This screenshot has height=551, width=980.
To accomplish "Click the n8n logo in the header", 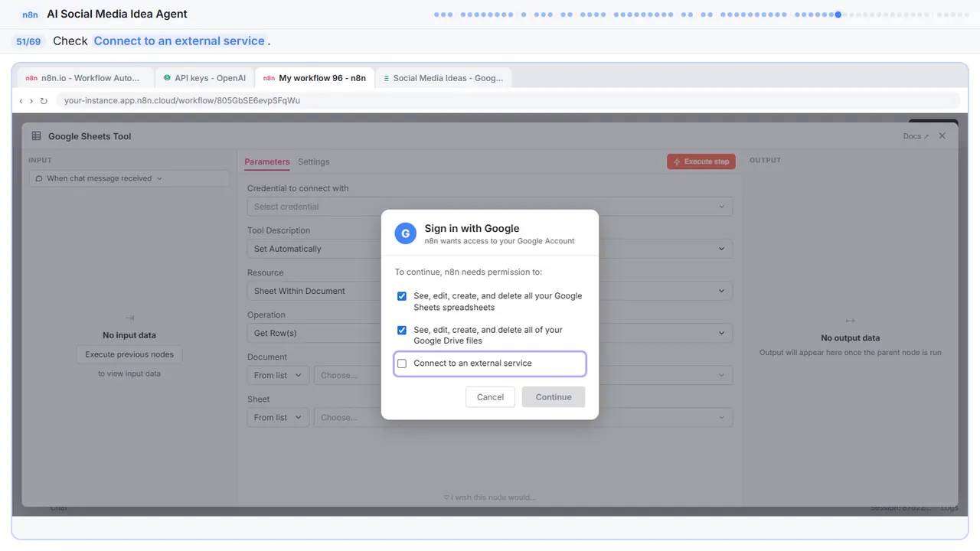I will click(x=30, y=15).
